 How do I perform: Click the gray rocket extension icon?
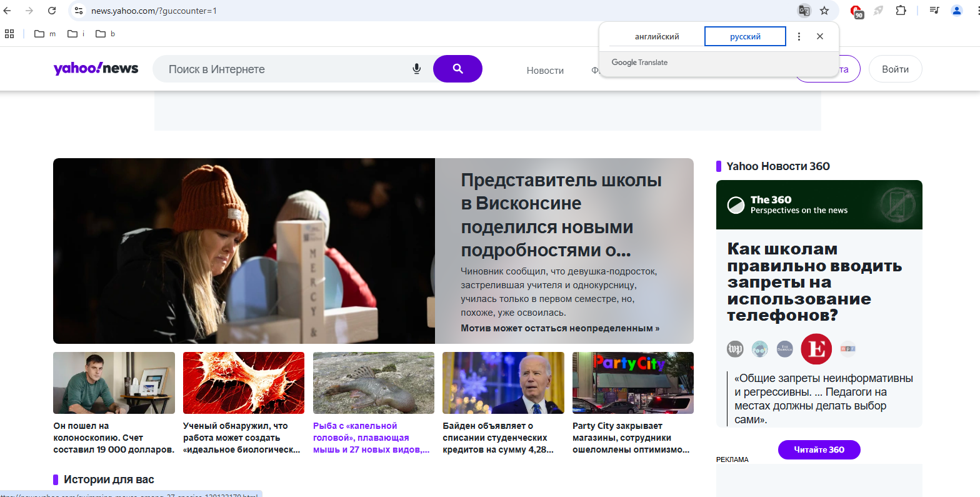(x=879, y=11)
